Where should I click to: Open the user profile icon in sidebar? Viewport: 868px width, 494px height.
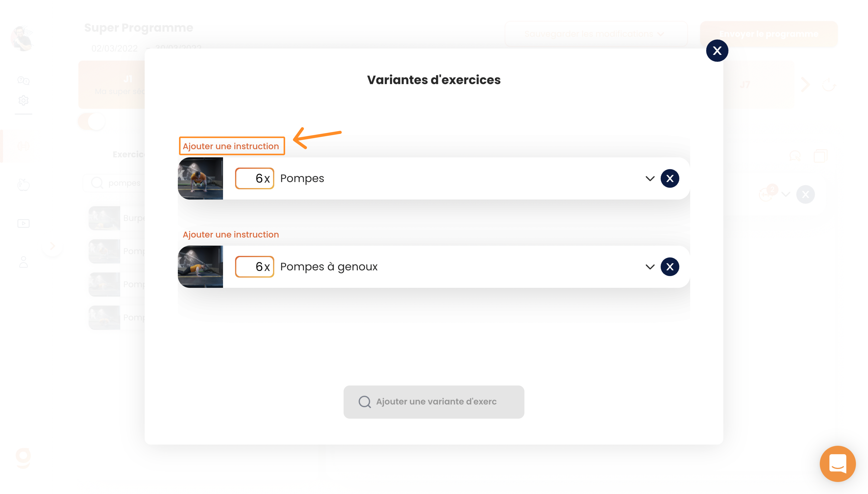[23, 262]
